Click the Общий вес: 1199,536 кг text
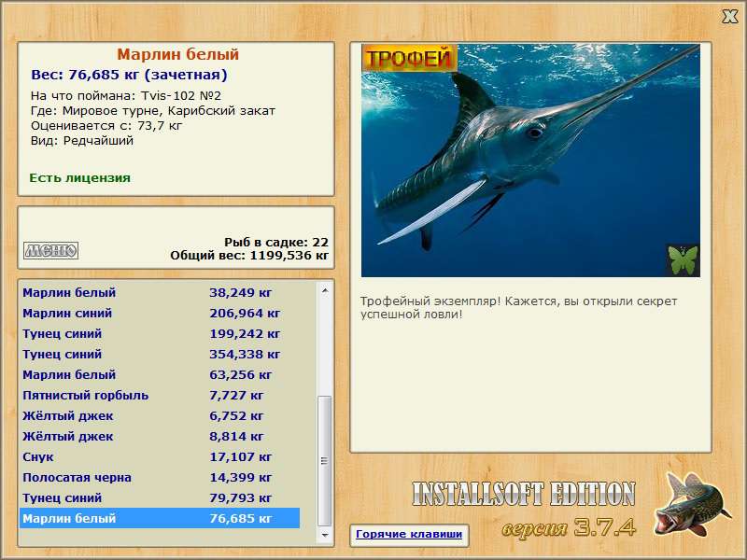747x560 pixels. point(249,255)
